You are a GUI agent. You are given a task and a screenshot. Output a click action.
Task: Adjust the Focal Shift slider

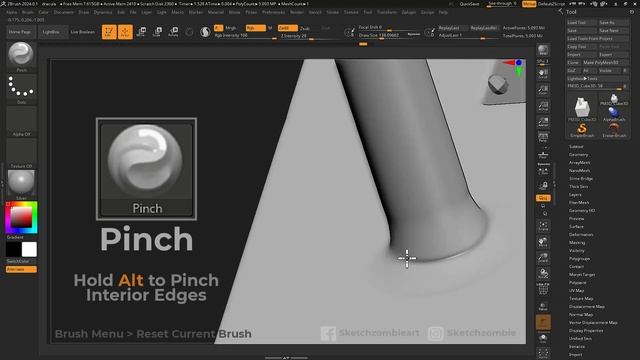point(388,28)
